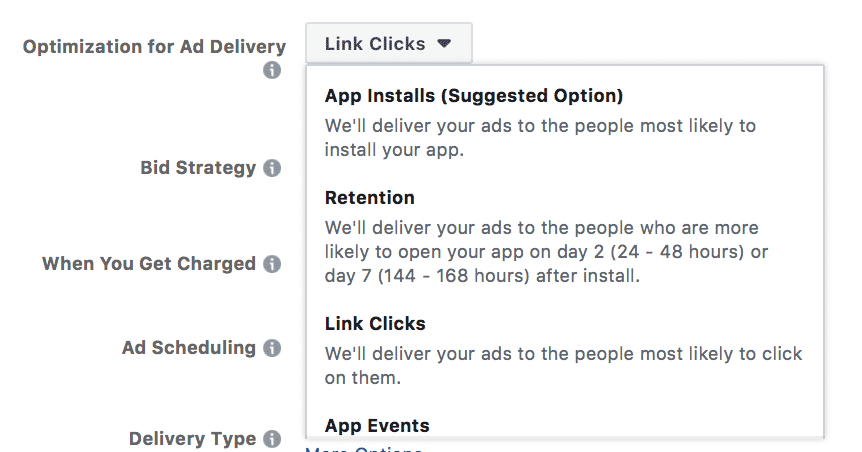This screenshot has width=862, height=452.
Task: Choose the Retention optimization option
Action: click(369, 198)
